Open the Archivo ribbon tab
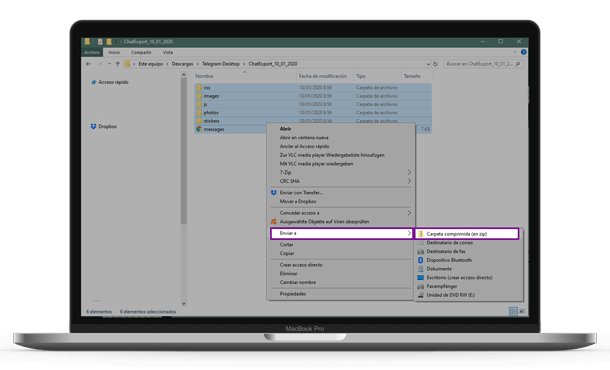Screen dimensions: 610x370 tap(92, 52)
